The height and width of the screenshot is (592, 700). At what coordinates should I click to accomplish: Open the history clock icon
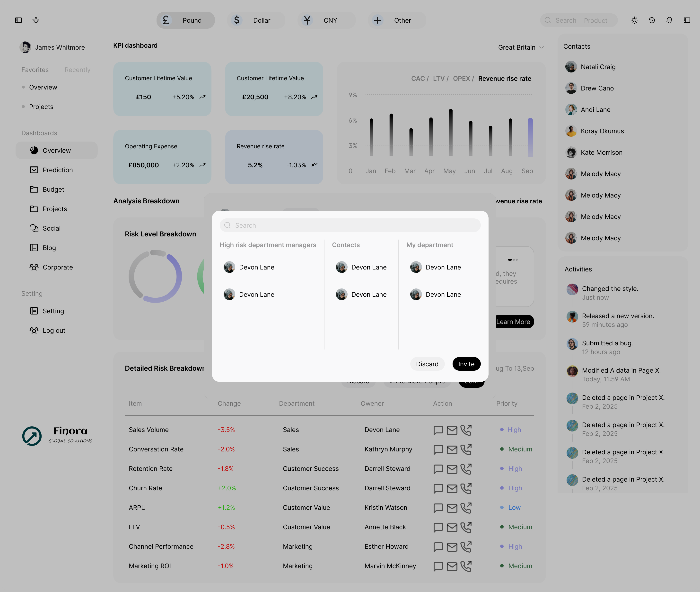[652, 20]
